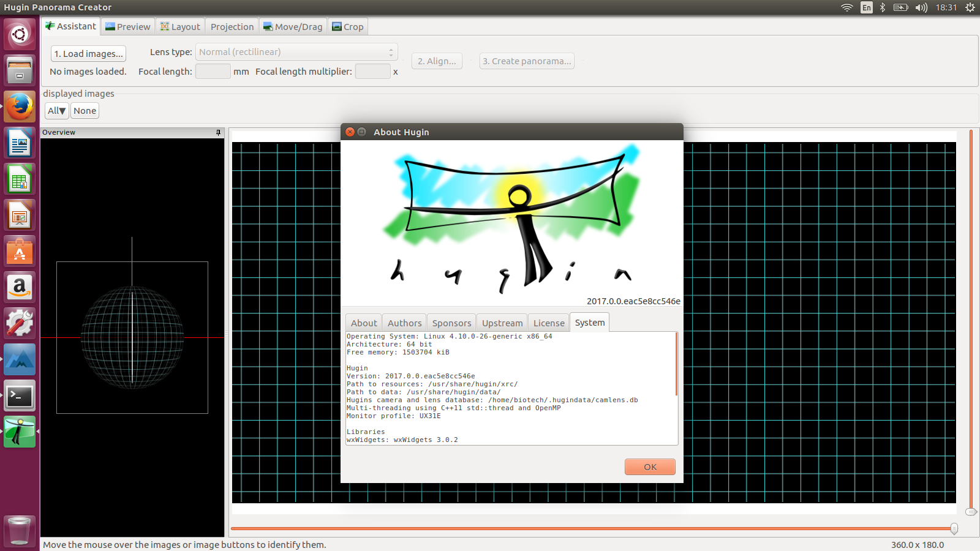
Task: Open Ubuntu Software from the launcher
Action: coord(20,252)
